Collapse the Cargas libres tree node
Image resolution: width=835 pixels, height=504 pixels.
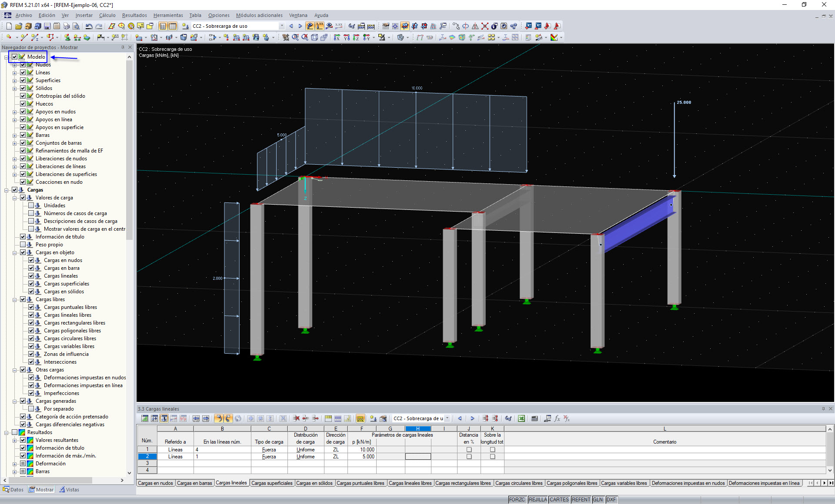(15, 299)
